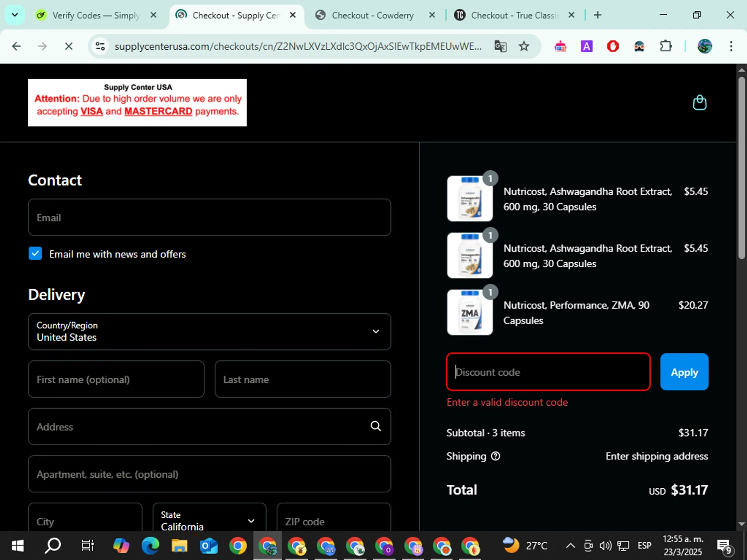This screenshot has width=747, height=560.
Task: Click the City field
Action: point(85,518)
